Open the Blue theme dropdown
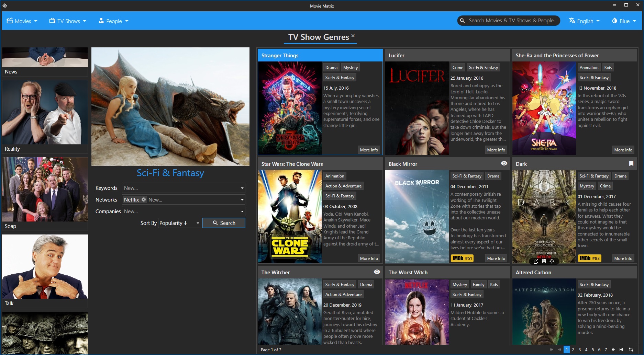The width and height of the screenshot is (644, 355). click(x=624, y=21)
